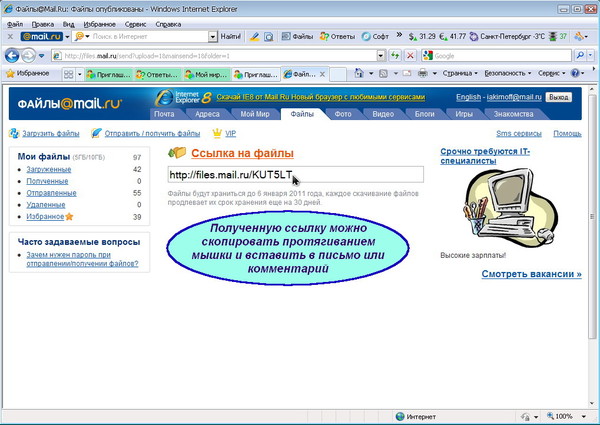Click the browser Back arrow button
600x425 pixels.
click(12, 56)
